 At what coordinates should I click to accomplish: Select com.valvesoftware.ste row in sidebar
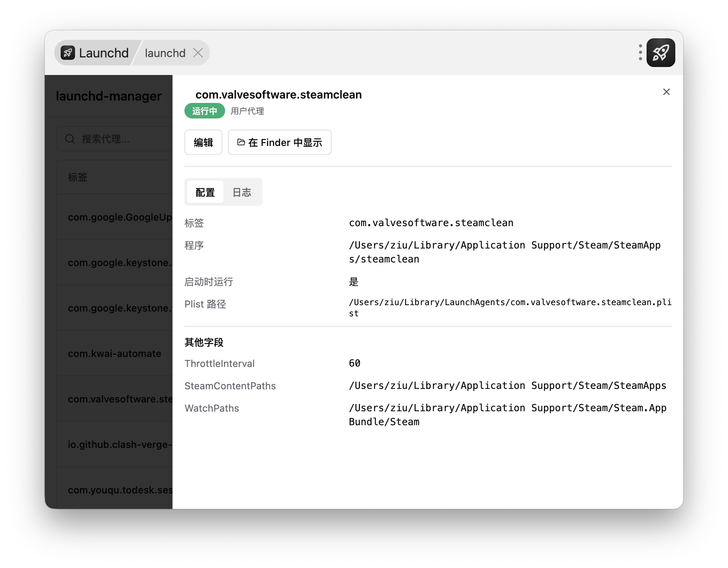click(115, 399)
